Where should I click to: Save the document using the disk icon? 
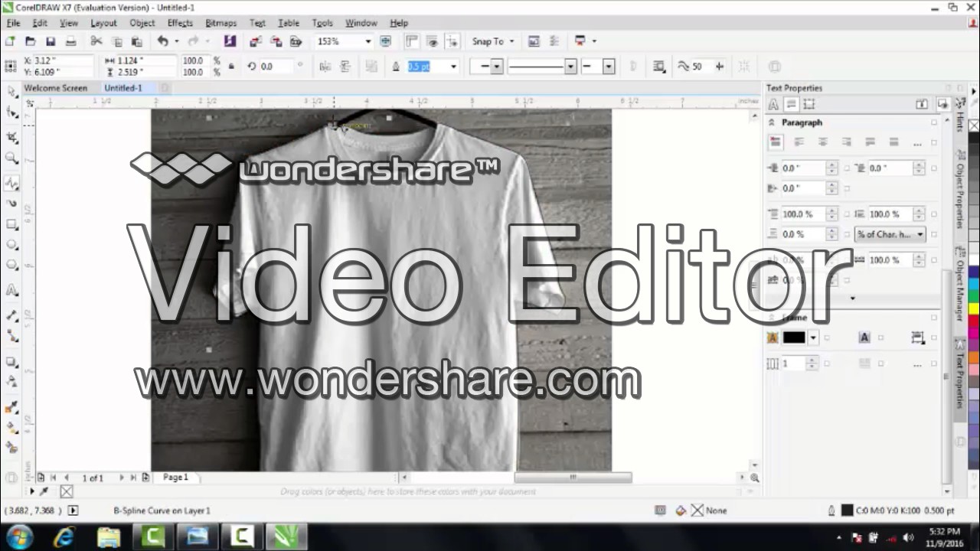51,41
